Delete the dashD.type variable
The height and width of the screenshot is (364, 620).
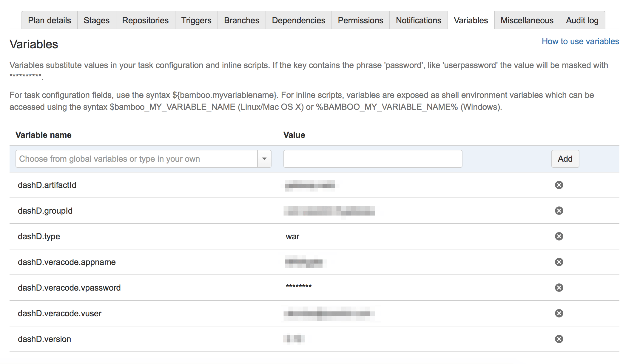point(559,236)
